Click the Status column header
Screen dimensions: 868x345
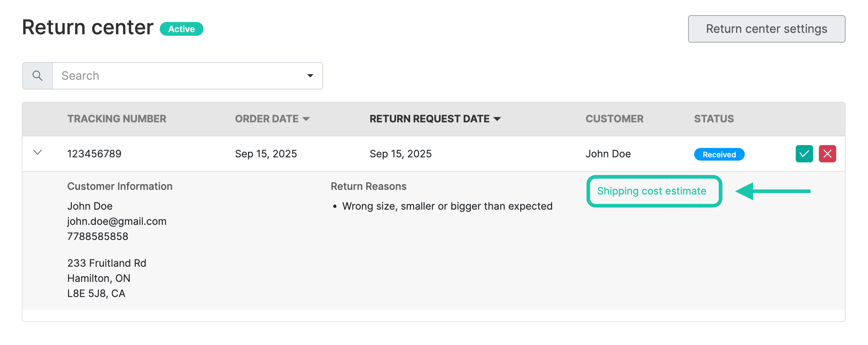tap(714, 119)
